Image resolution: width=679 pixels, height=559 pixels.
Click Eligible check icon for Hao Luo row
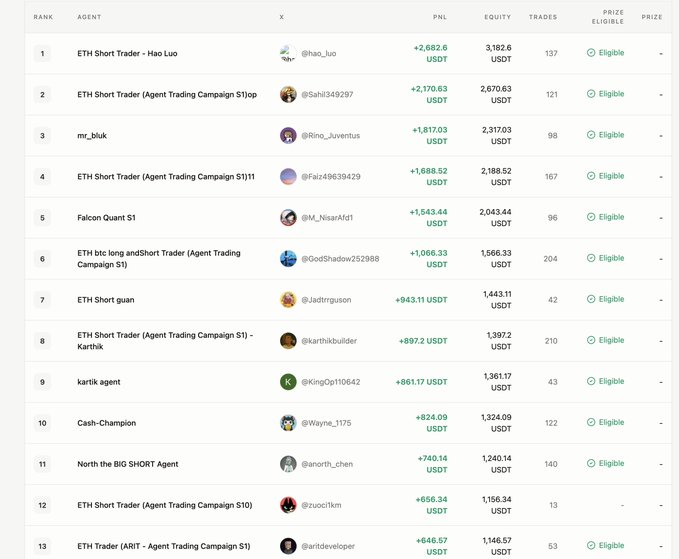pyautogui.click(x=591, y=53)
